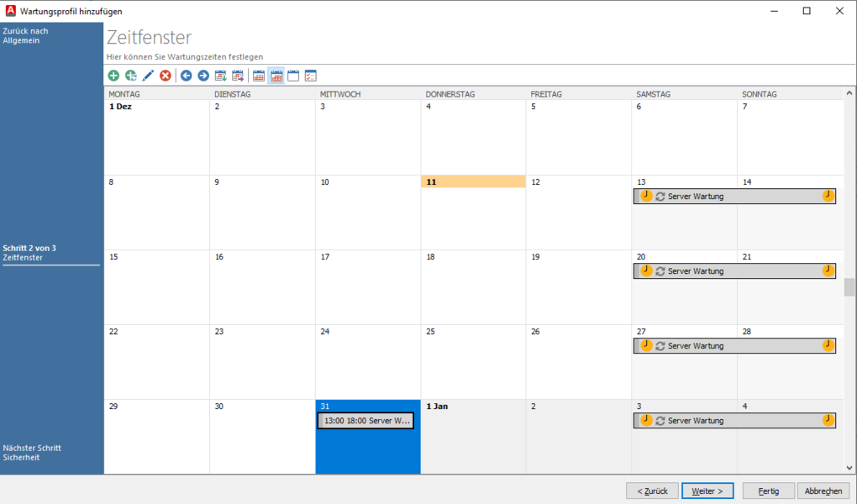Switch to the blank calendar day view icon
Screen dimensions: 857x504
pos(293,76)
